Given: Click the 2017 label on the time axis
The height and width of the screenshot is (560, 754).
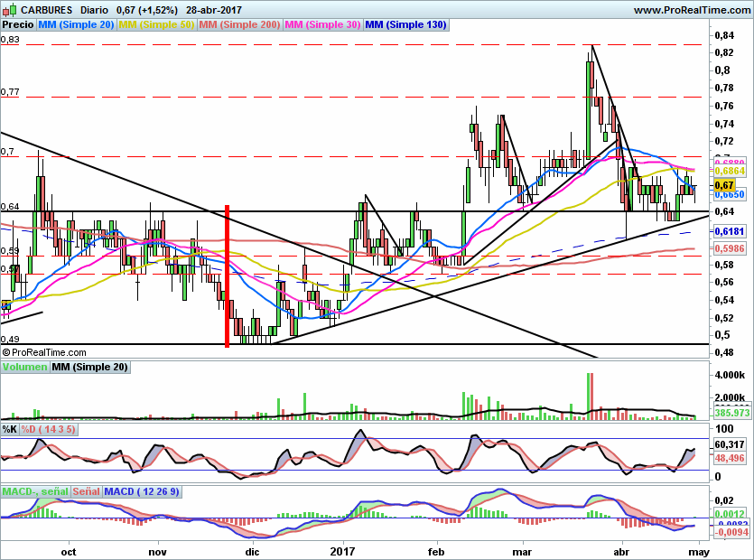Looking at the screenshot, I should click(343, 552).
